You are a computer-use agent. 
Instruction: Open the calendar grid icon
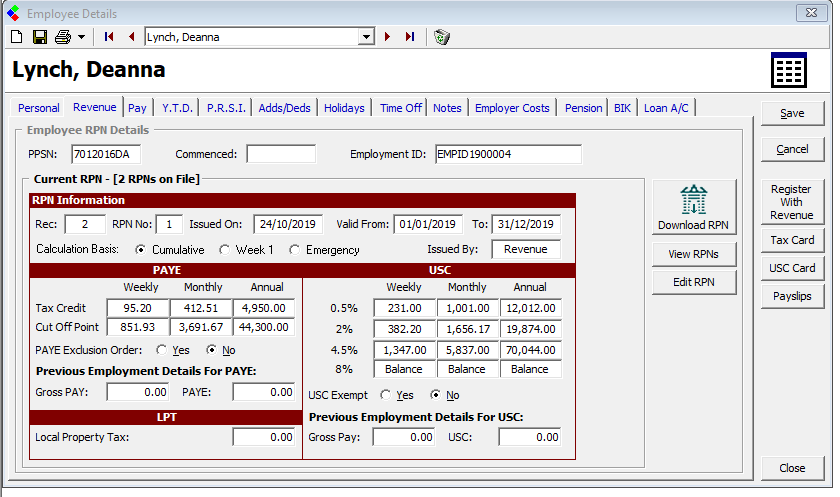point(788,71)
